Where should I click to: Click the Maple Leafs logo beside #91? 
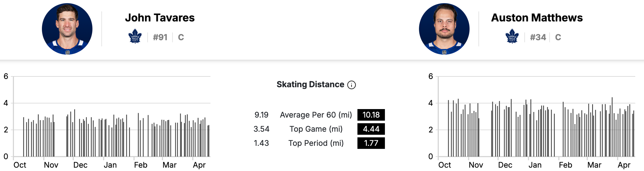coord(135,36)
